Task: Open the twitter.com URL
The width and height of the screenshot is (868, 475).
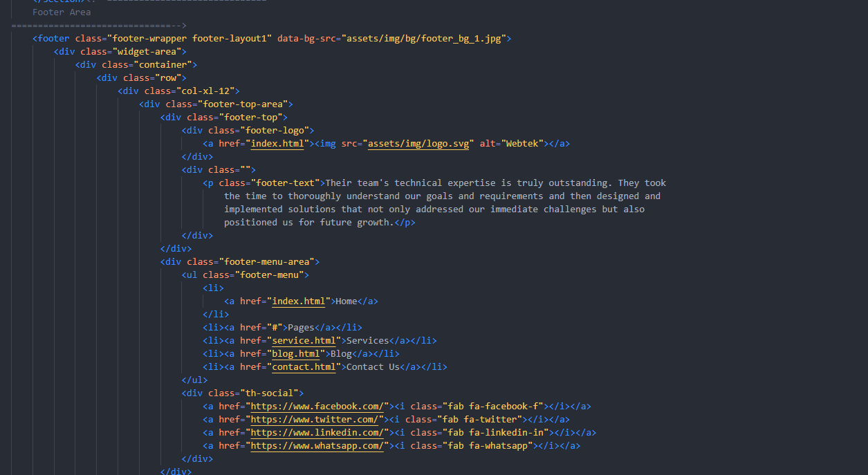Action: (314, 420)
